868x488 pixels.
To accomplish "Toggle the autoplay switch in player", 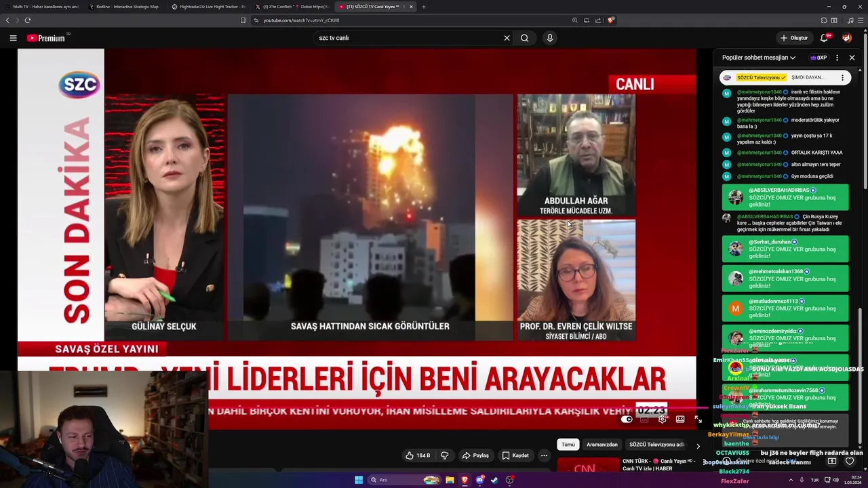I will [627, 420].
